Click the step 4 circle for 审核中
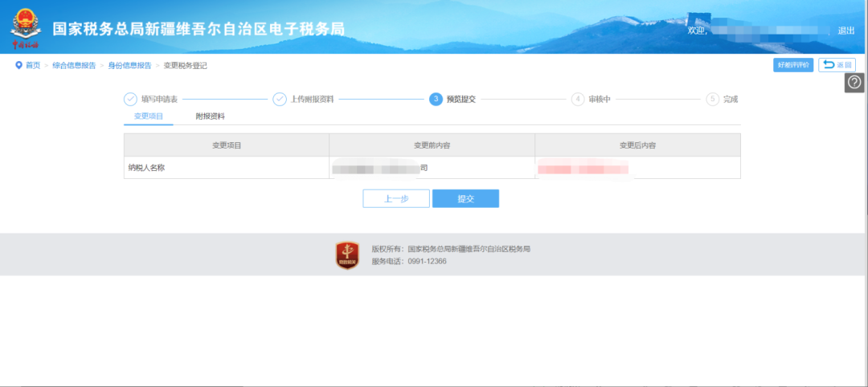The width and height of the screenshot is (868, 387). 577,100
